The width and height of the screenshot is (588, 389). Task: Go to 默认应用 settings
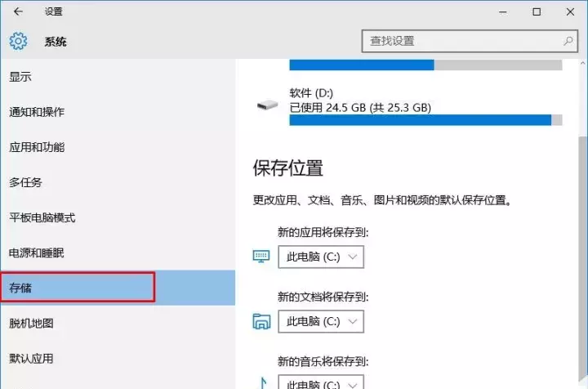pyautogui.click(x=118, y=358)
